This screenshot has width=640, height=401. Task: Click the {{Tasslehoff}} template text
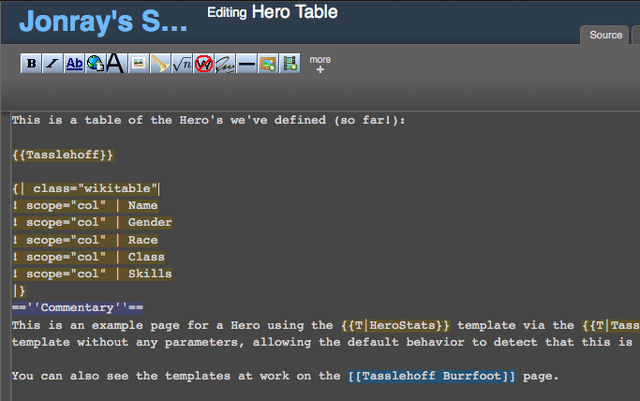point(63,155)
